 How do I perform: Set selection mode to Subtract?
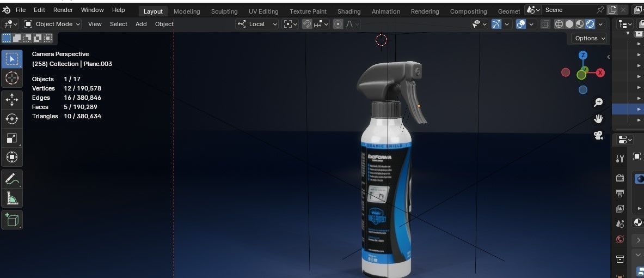pyautogui.click(x=27, y=38)
